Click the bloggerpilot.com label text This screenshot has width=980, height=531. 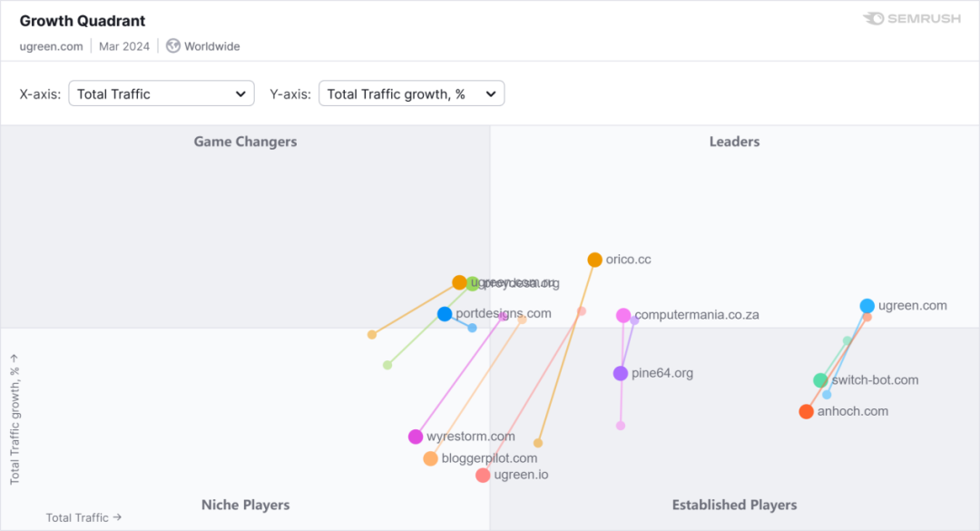click(x=489, y=458)
